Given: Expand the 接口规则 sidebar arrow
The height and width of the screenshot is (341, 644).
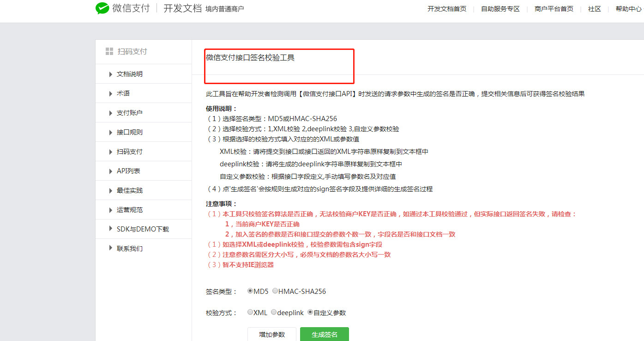Looking at the screenshot, I should [x=111, y=132].
